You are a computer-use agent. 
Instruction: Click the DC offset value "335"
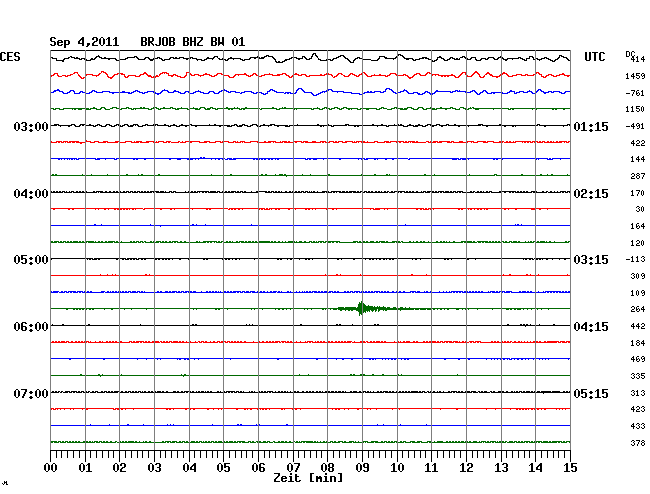[x=638, y=376]
